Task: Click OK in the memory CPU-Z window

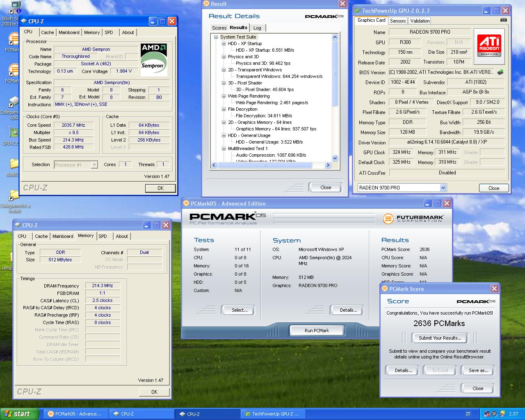Action: 154,392
